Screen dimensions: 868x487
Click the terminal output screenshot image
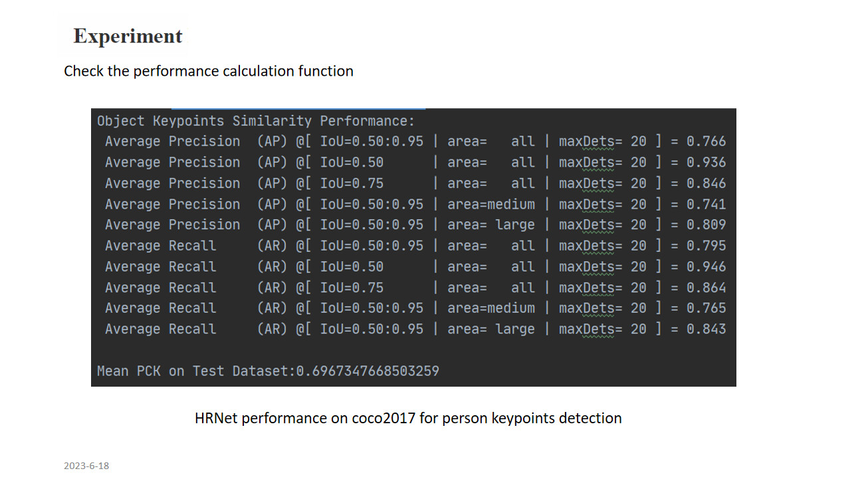pyautogui.click(x=413, y=247)
